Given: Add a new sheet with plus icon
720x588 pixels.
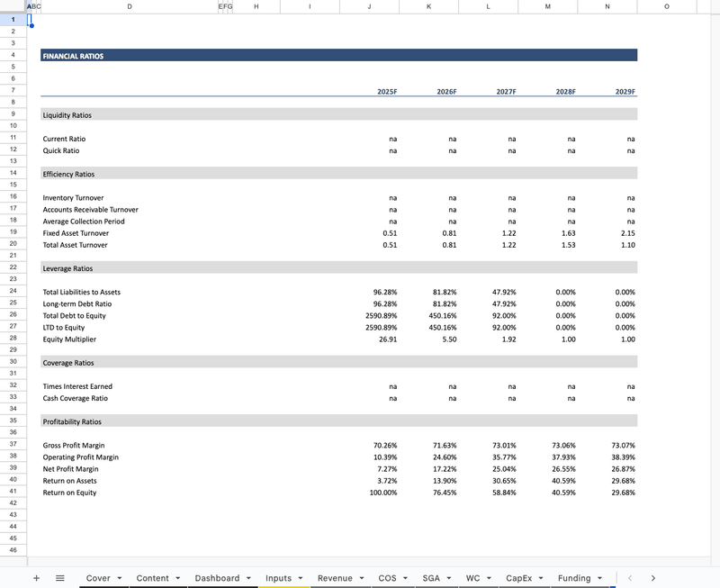Looking at the screenshot, I should (36, 578).
